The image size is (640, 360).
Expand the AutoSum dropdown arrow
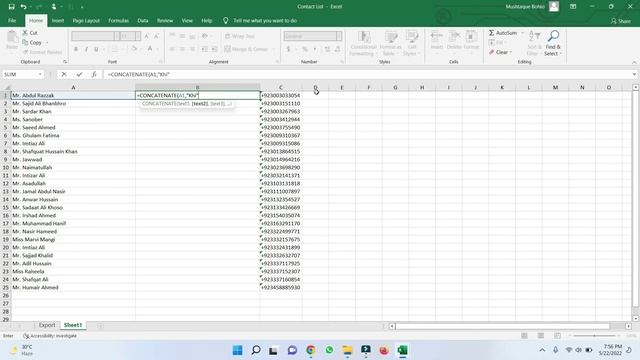click(522, 33)
